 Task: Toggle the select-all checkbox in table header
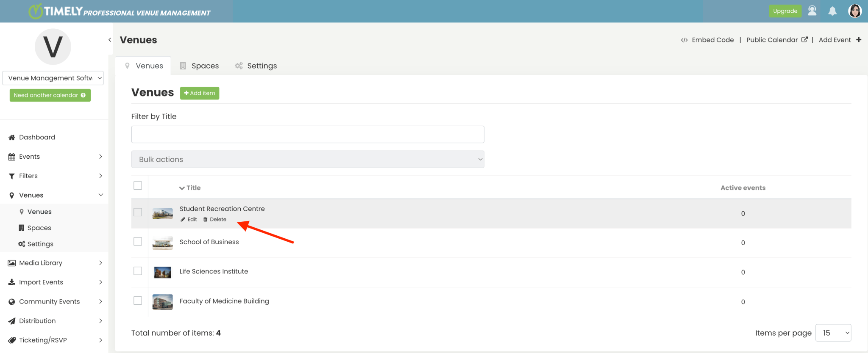pos(138,185)
